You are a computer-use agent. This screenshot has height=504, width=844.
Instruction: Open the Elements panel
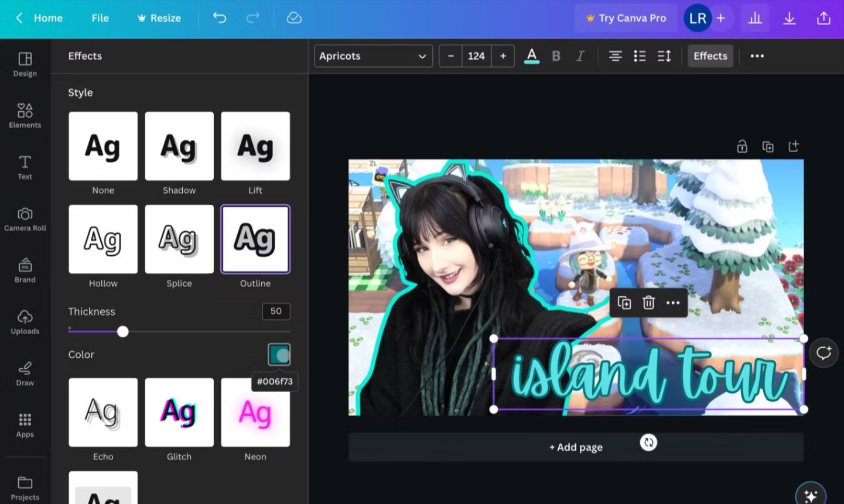click(x=25, y=115)
